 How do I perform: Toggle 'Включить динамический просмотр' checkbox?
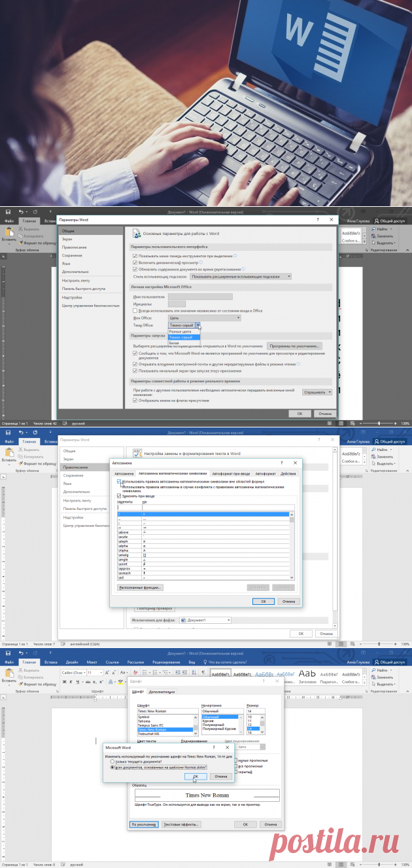pos(135,262)
